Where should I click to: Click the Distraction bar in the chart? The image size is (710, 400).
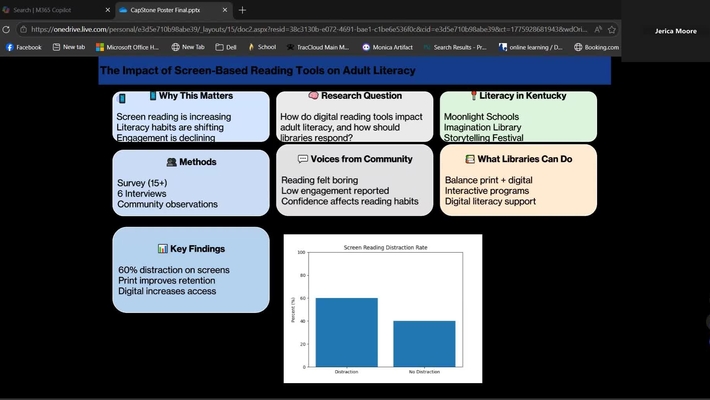[x=346, y=333]
